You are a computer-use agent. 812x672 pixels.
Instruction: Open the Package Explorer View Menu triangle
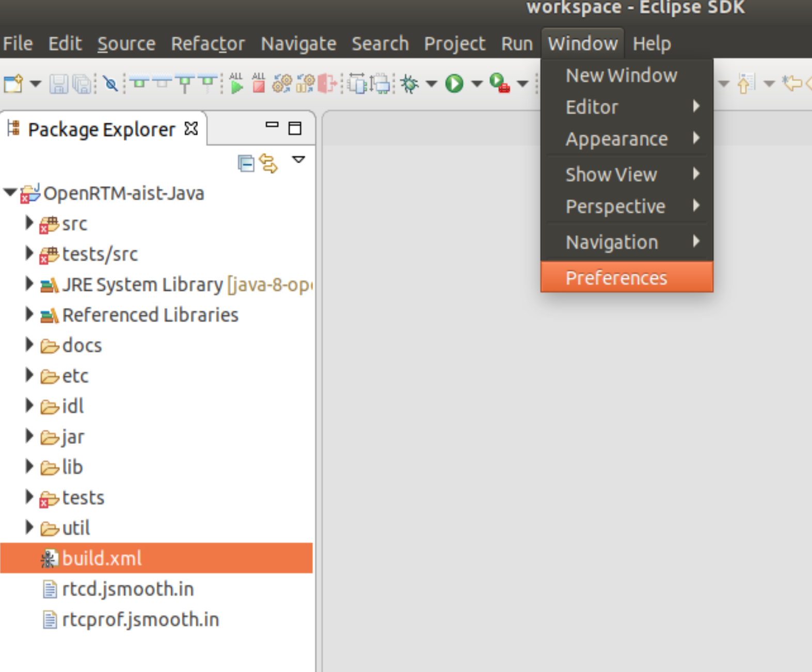tap(298, 160)
